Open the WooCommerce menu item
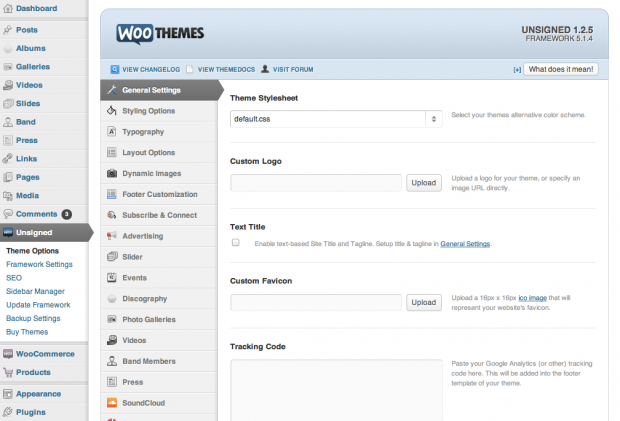This screenshot has width=620, height=421. 44,354
